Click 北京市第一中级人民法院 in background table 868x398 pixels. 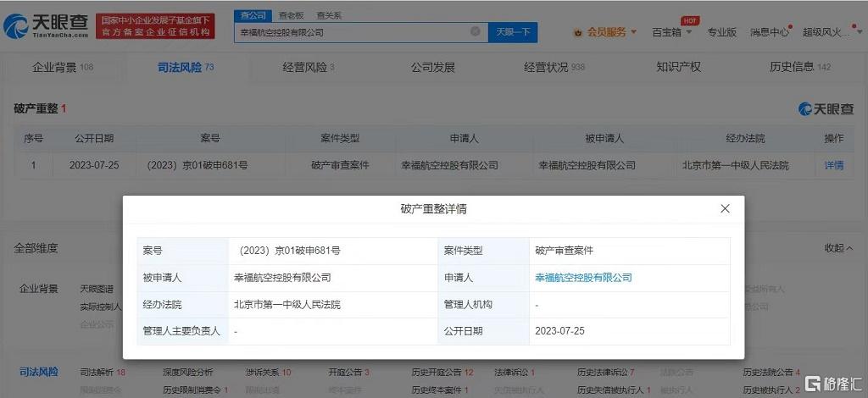[735, 165]
